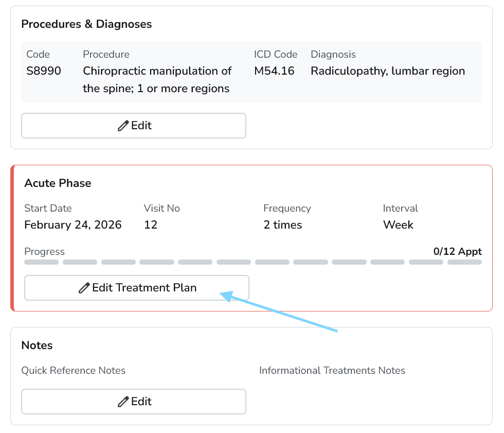The image size is (504, 433).
Task: Click the Visit No value 12
Action: pos(150,224)
